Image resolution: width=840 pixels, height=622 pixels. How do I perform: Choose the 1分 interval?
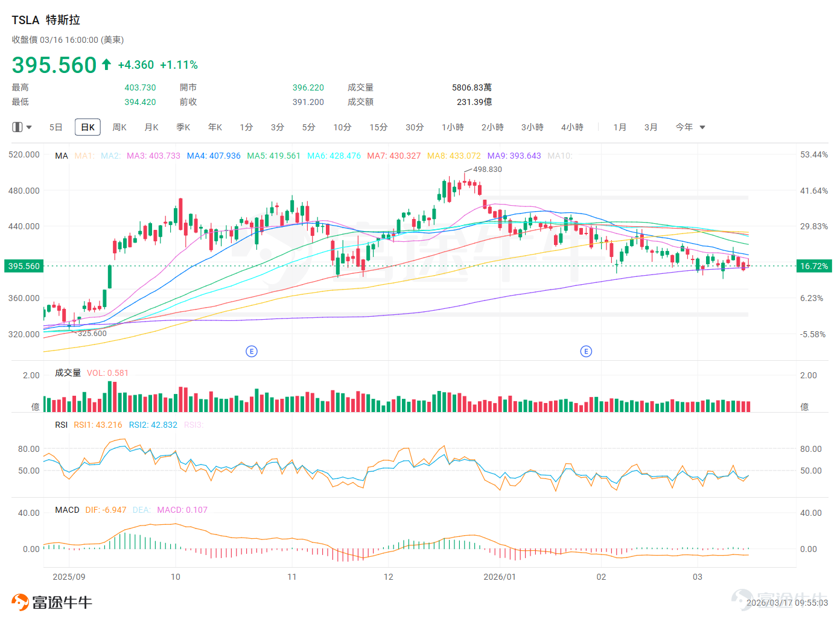(246, 127)
